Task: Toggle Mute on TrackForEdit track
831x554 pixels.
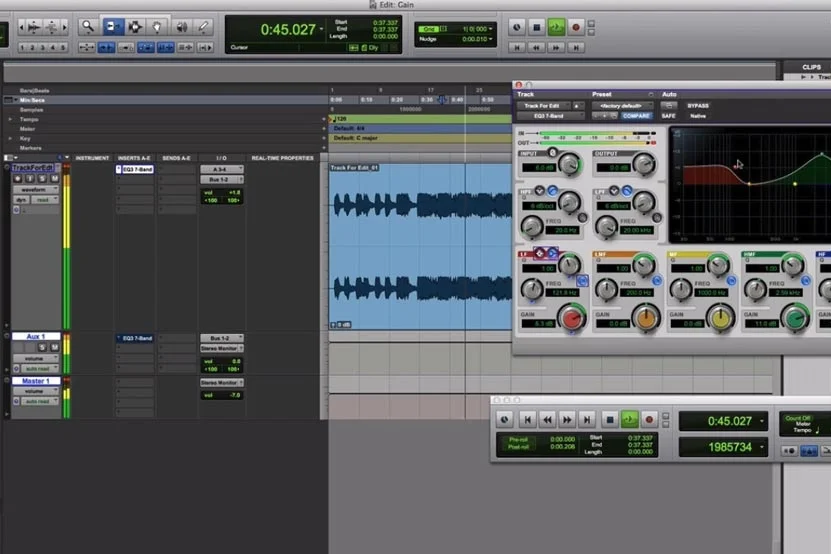Action: tap(55, 179)
